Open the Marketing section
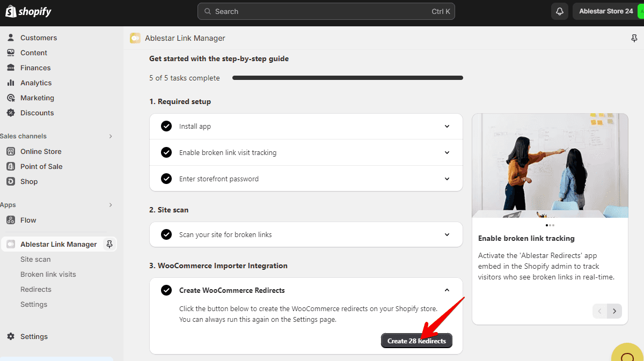Screen dimensions: 644x361 tap(37, 98)
